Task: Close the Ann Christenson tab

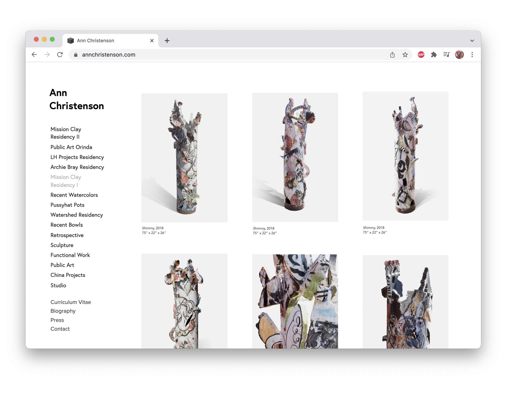Action: coord(152,41)
